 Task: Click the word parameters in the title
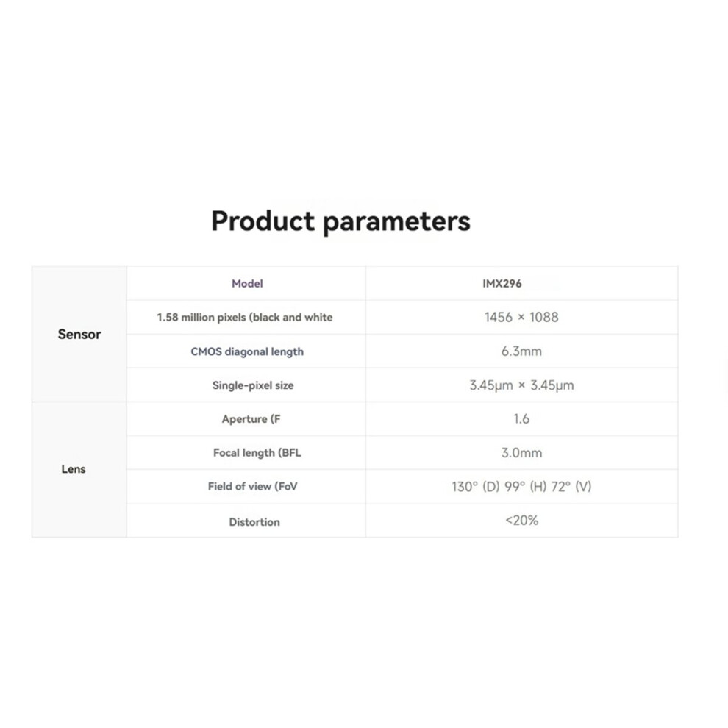396,223
